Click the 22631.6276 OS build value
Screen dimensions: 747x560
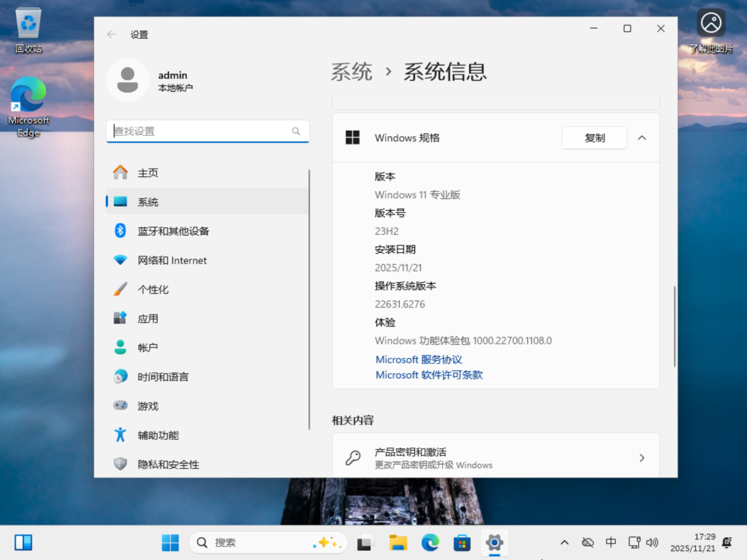(400, 304)
